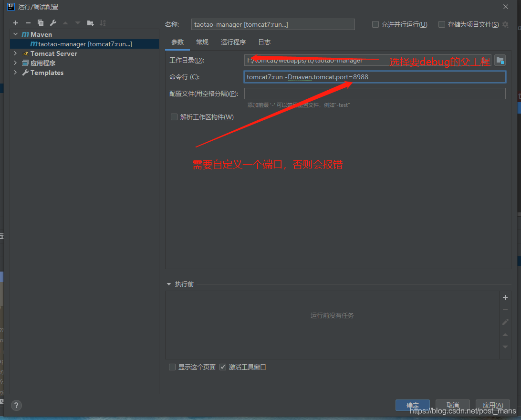Collapse the Maven tree node
Viewport: 521px width, 420px height.
15,34
